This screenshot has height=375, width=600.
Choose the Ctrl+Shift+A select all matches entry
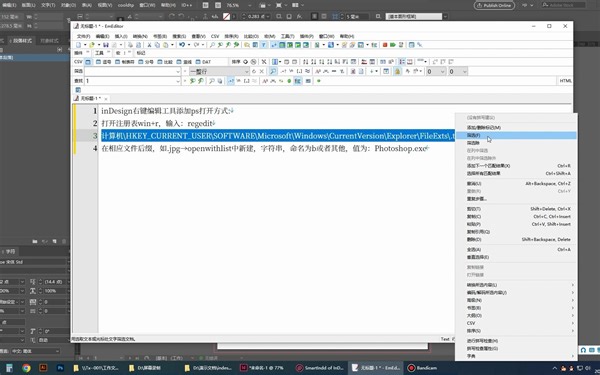pos(516,173)
